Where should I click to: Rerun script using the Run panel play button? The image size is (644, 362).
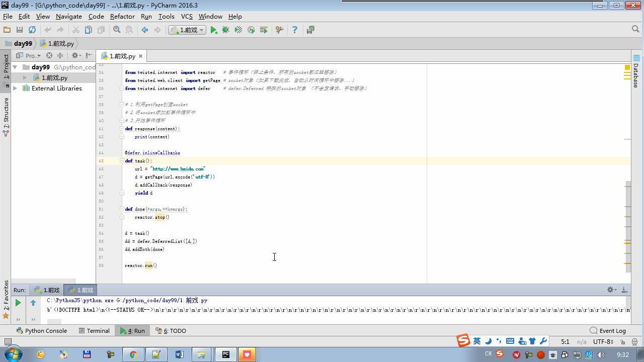pos(18,303)
